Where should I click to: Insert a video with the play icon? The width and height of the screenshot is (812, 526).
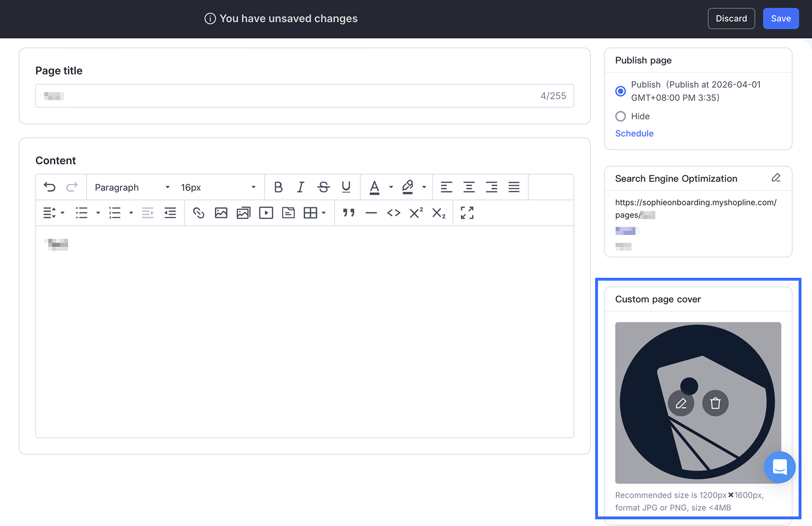point(266,213)
